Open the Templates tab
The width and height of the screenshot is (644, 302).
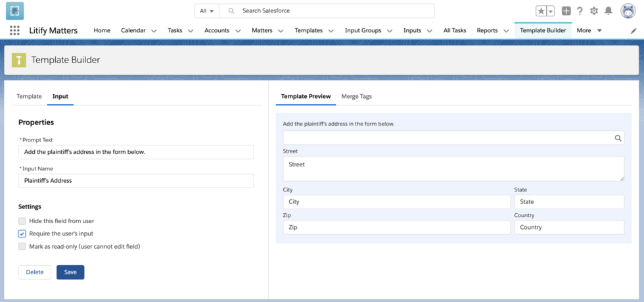tap(308, 30)
